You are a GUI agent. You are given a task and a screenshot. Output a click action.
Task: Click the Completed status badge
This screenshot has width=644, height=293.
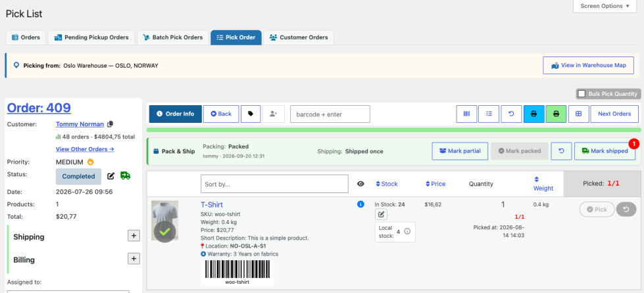pos(78,177)
